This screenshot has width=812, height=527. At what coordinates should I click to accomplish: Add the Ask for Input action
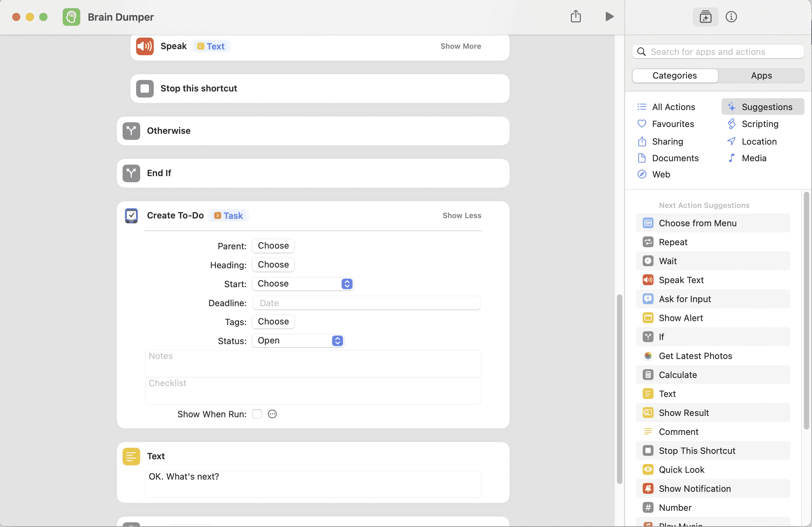coord(713,299)
